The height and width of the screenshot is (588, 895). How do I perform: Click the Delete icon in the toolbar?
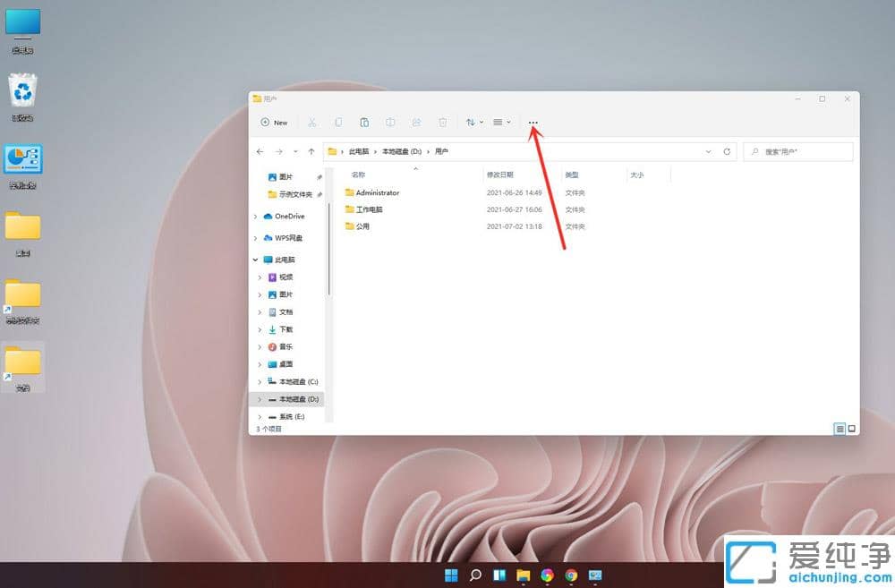442,123
